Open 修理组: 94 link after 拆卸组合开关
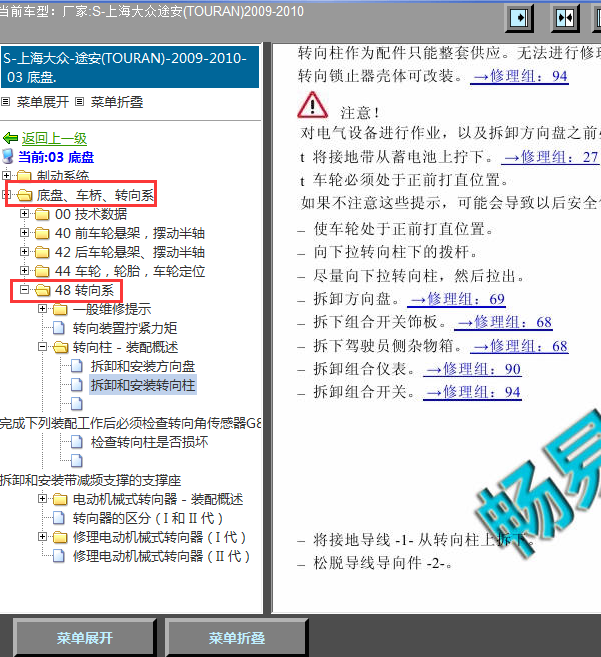The height and width of the screenshot is (657, 601). 472,392
